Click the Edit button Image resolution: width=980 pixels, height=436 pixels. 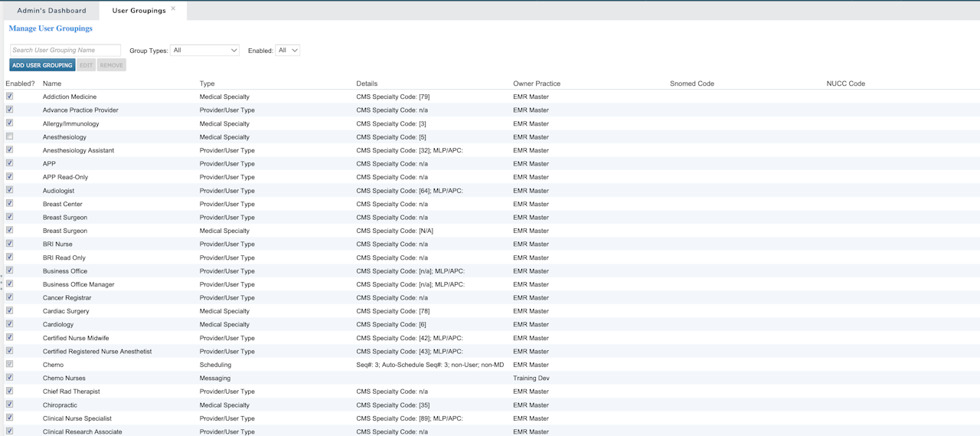(x=86, y=65)
